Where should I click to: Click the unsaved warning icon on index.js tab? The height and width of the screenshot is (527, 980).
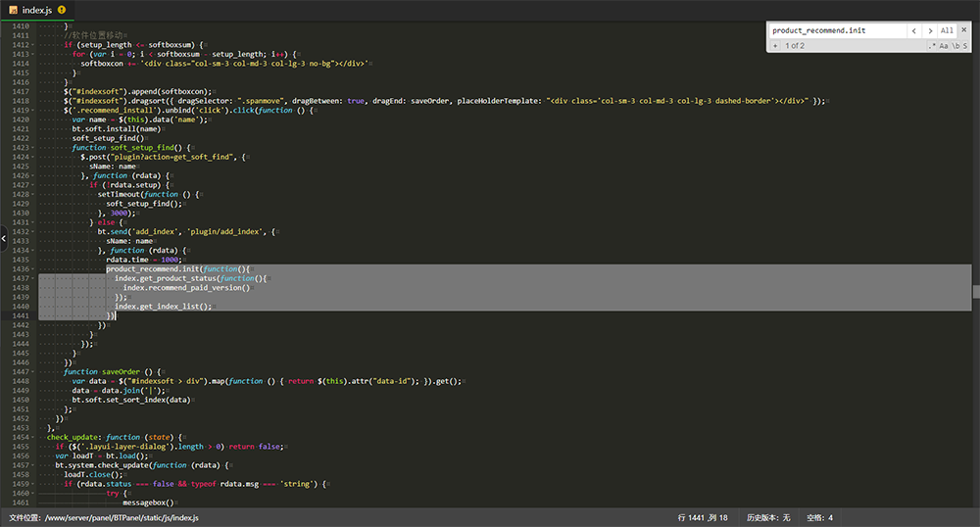point(62,10)
